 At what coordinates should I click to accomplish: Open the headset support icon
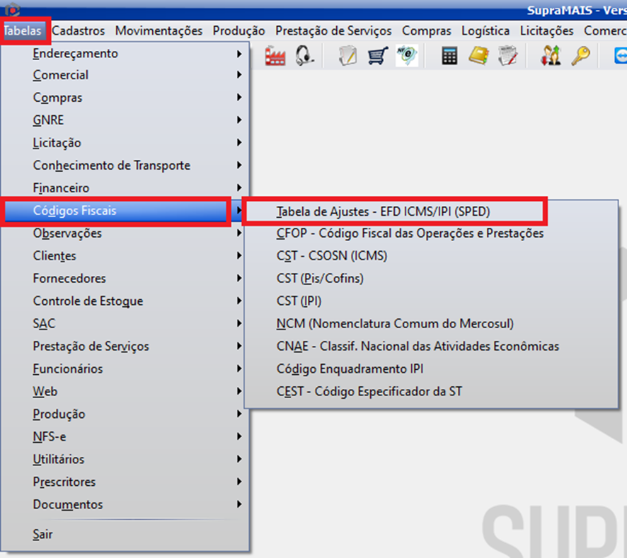(306, 56)
